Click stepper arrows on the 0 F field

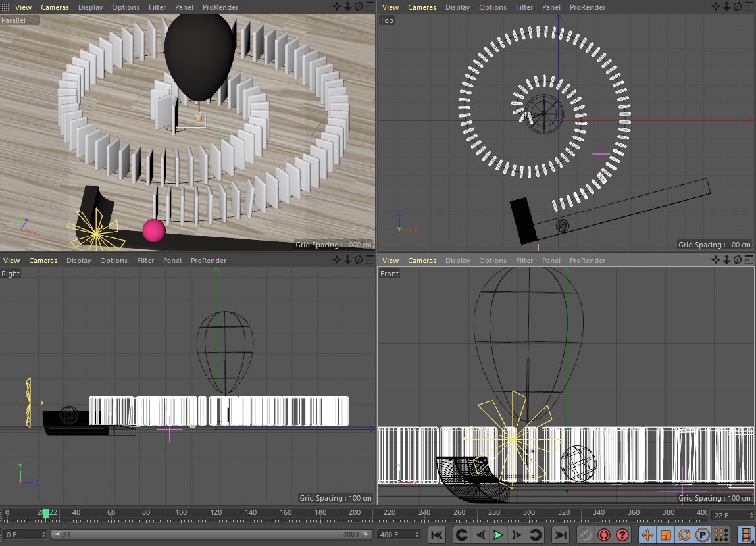(x=44, y=534)
